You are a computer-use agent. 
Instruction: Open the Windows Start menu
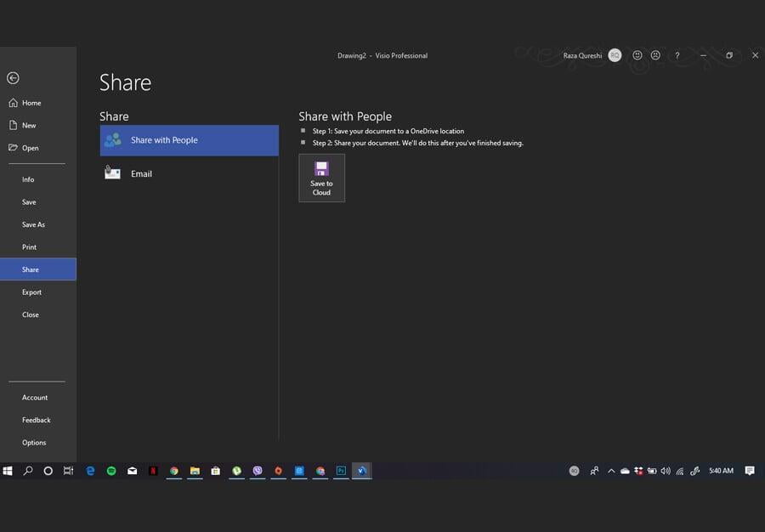(x=8, y=471)
